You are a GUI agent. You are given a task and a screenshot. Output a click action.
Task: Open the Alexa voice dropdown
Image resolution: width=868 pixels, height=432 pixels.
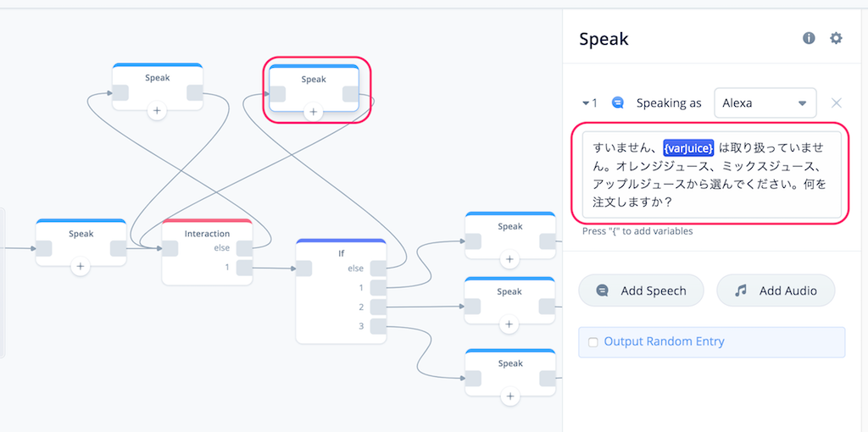tap(765, 102)
